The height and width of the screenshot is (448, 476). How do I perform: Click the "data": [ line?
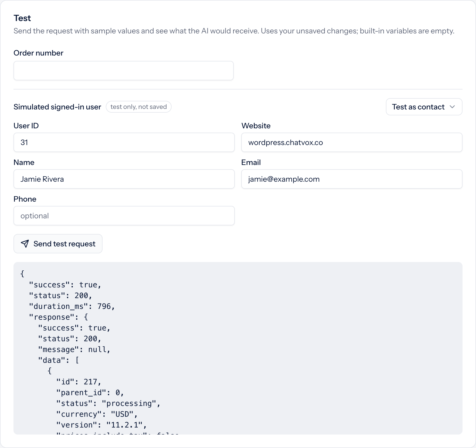tap(59, 360)
